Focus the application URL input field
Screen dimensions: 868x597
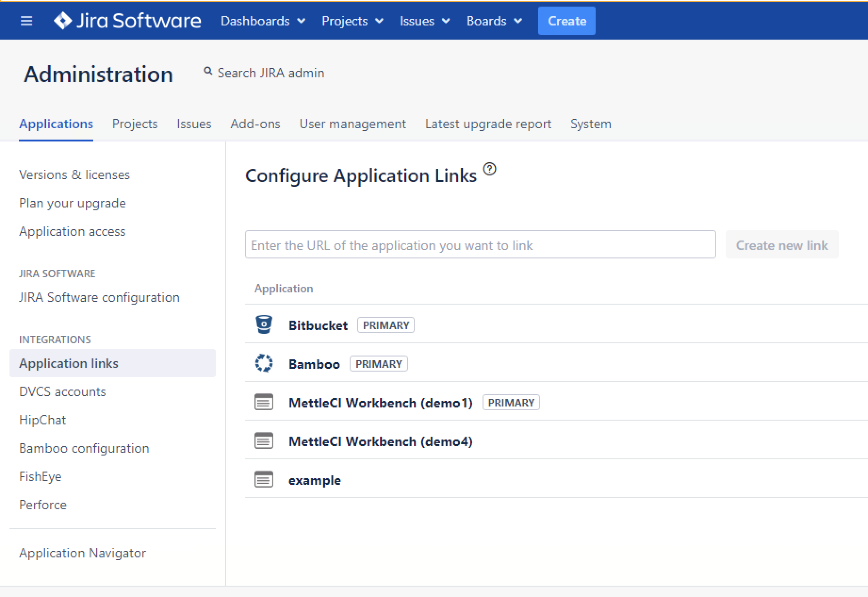tap(480, 245)
